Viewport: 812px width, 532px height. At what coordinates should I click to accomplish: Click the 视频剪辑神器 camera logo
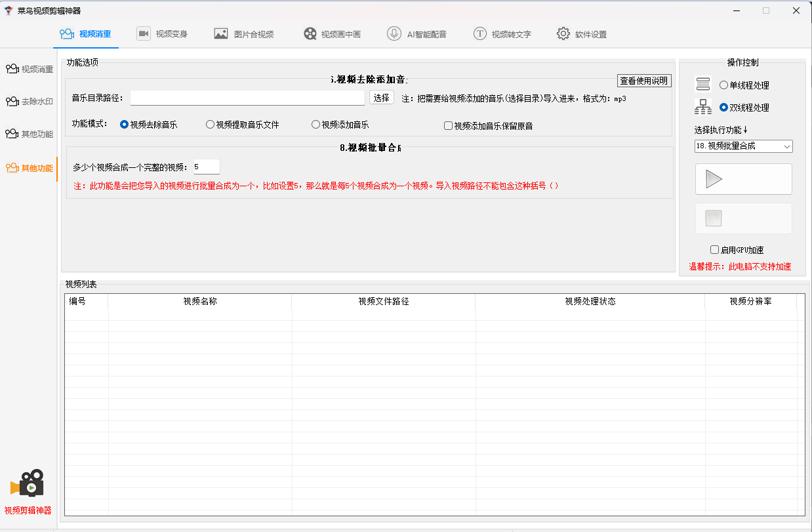pos(28,485)
